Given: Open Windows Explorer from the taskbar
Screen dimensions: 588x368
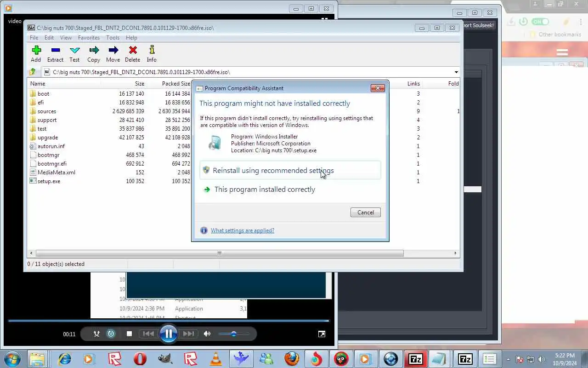Looking at the screenshot, I should 37,359.
